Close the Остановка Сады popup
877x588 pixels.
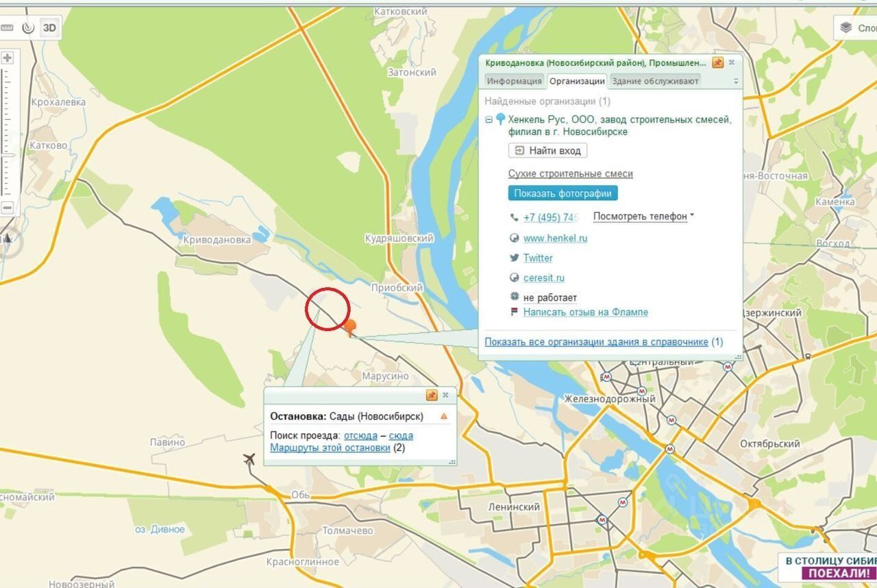point(445,395)
